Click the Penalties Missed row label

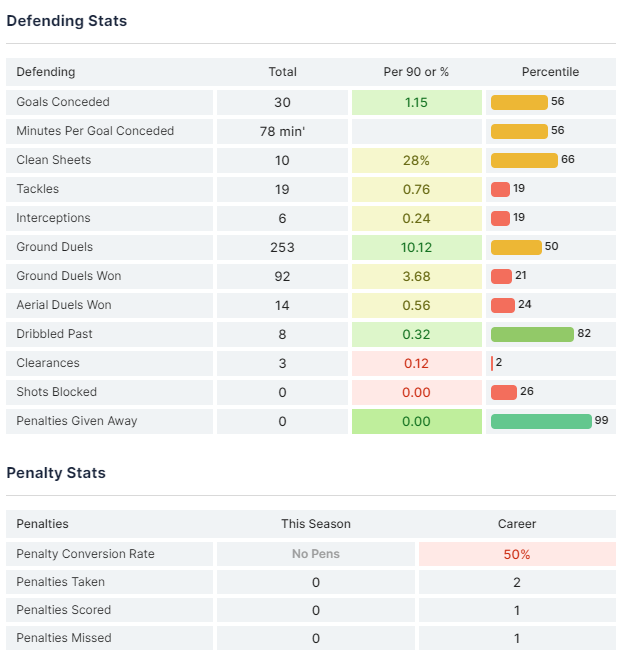pyautogui.click(x=64, y=638)
